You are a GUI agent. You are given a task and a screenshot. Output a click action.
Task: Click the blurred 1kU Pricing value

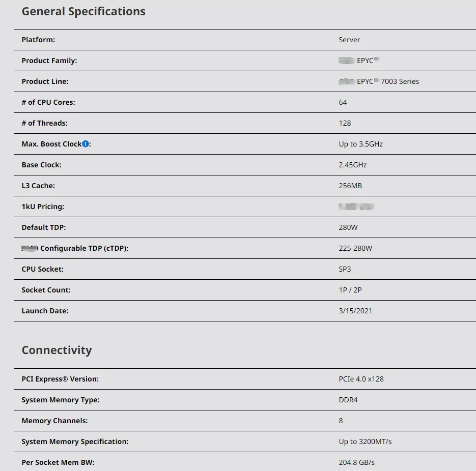[x=356, y=207]
